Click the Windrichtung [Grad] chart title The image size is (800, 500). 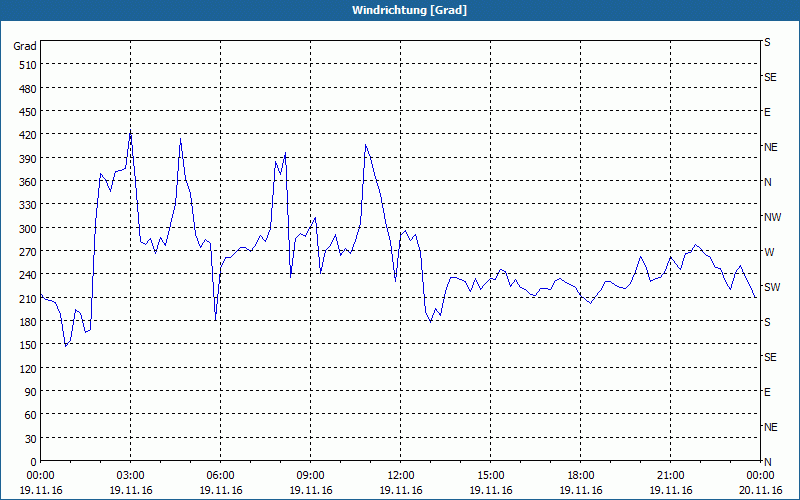[409, 10]
